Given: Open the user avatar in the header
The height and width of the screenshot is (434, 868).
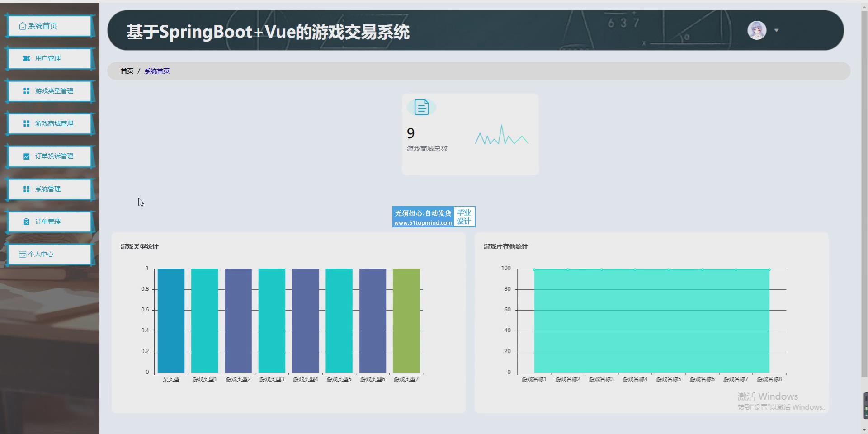Looking at the screenshot, I should [x=757, y=30].
